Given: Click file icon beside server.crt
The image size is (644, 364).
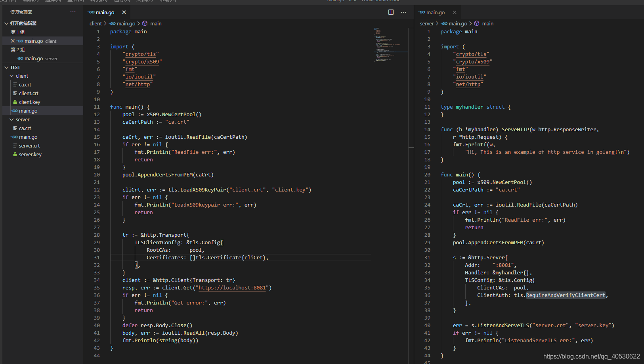Looking at the screenshot, I should [15, 146].
